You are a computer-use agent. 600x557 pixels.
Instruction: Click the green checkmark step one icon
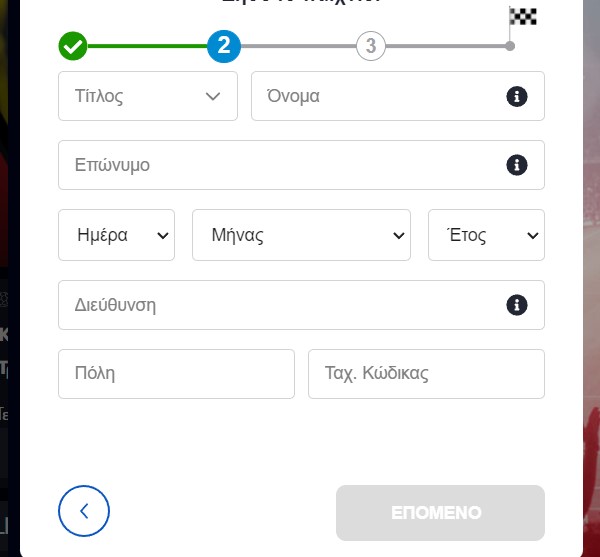click(x=73, y=46)
